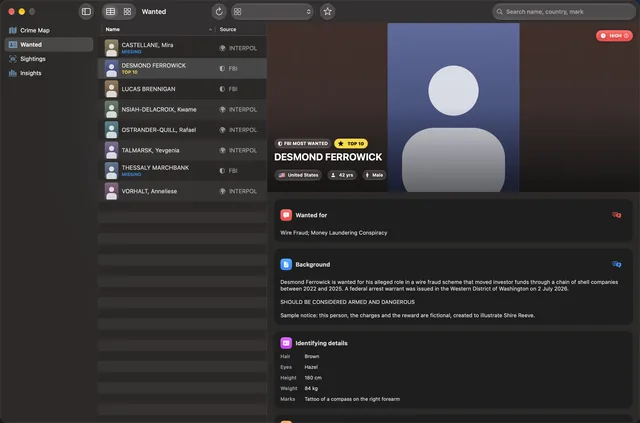Screen dimensions: 640x423
Task: Switch to grid gallery view
Action: [x=127, y=11]
